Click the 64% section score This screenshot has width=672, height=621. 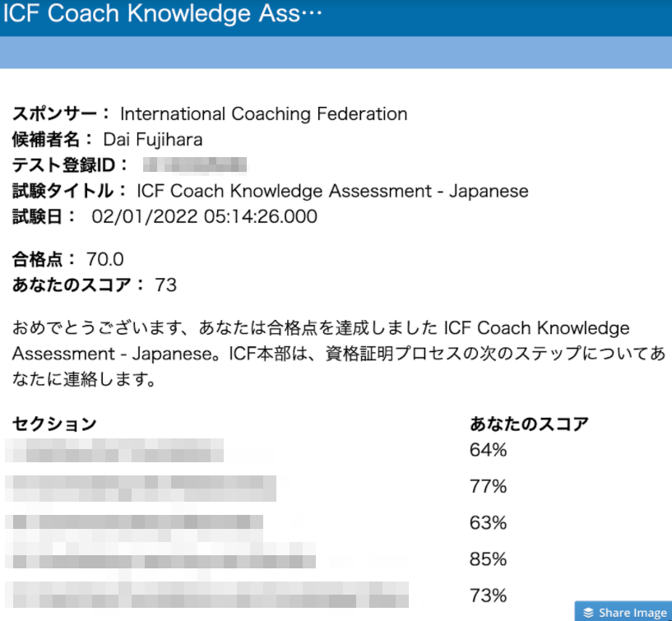[x=488, y=450]
